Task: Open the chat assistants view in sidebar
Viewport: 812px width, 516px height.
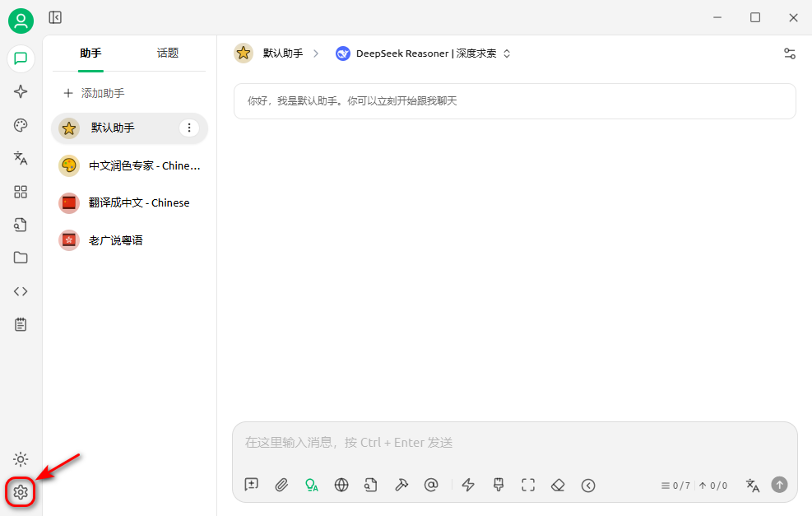Action: tap(21, 58)
